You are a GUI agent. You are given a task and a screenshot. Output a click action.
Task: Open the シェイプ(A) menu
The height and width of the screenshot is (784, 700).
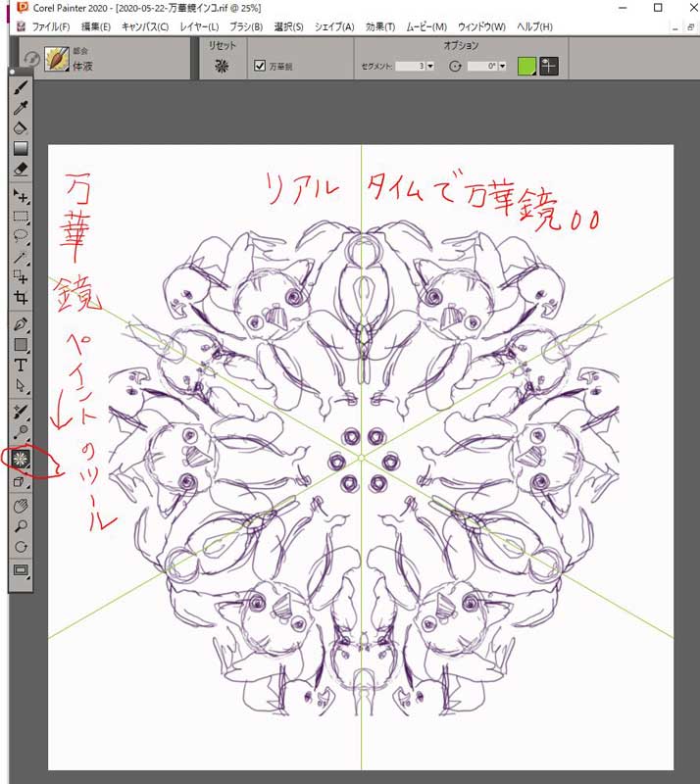tap(334, 27)
